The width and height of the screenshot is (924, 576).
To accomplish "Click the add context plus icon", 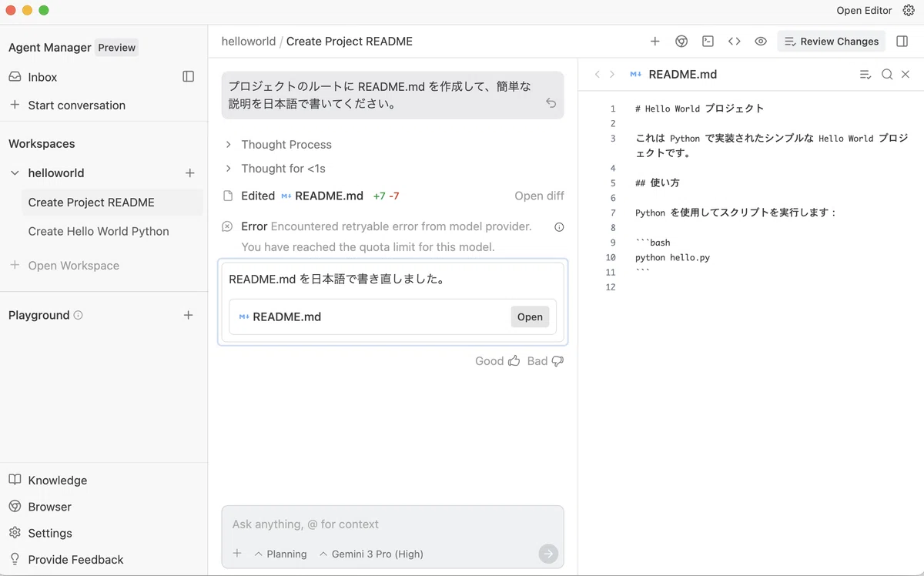I will 237,553.
